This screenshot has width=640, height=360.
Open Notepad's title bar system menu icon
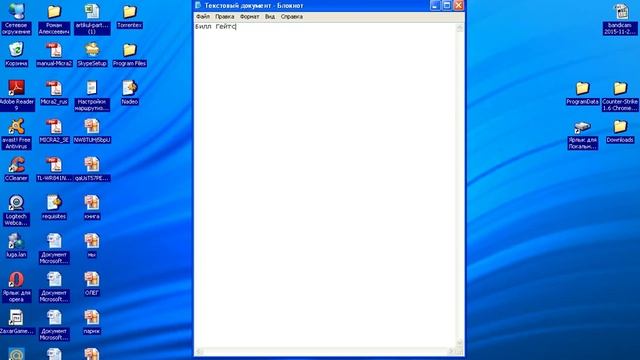point(198,5)
